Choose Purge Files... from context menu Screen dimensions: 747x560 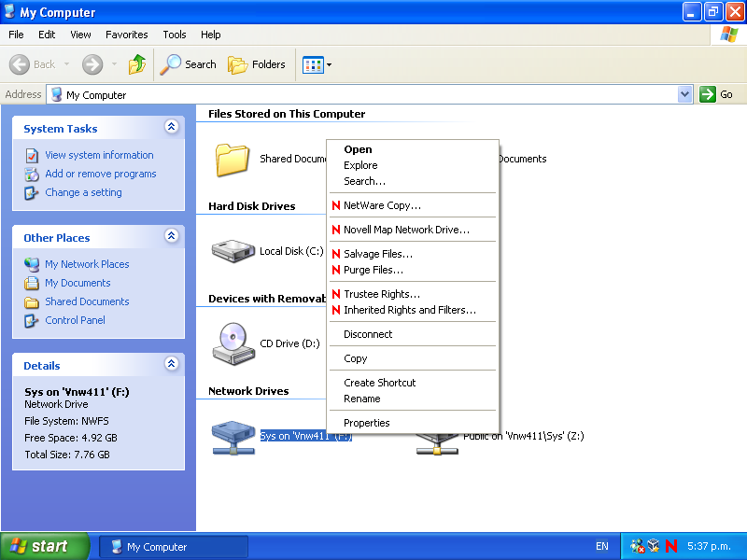pos(413,270)
